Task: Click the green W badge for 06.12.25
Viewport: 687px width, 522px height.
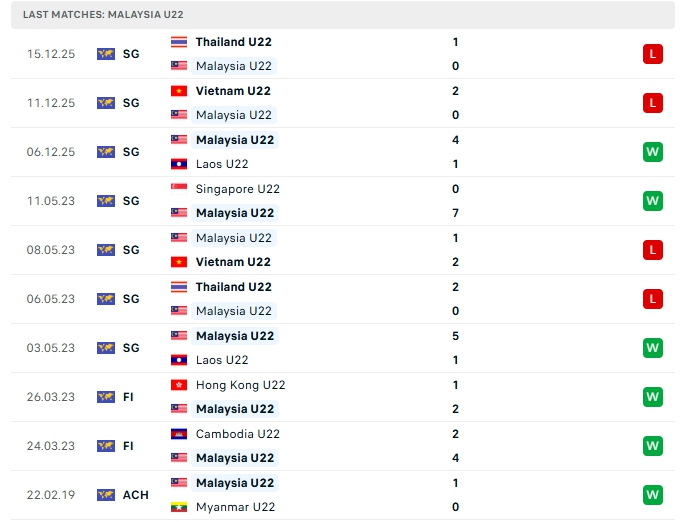Action: (653, 152)
